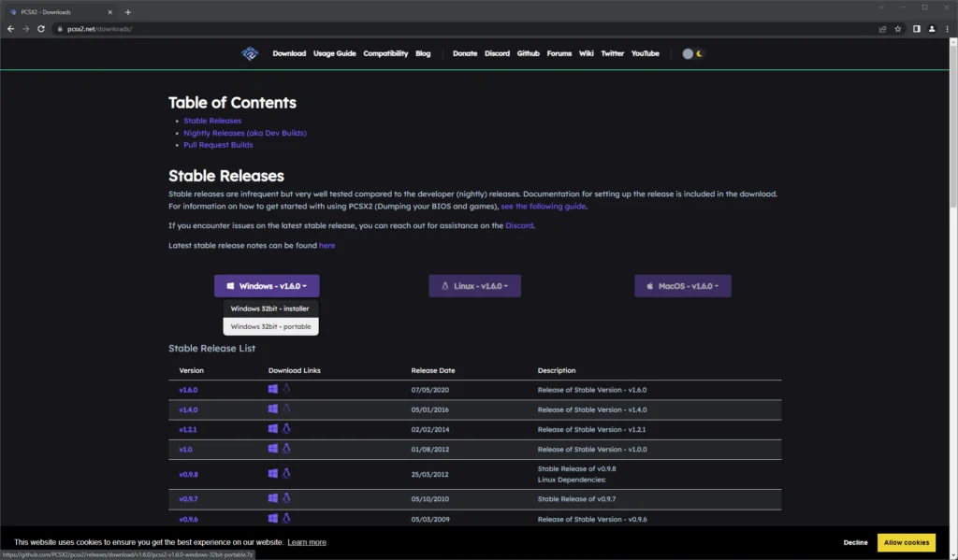The image size is (958, 560).
Task: Toggle the dark mode switch
Action: [693, 53]
